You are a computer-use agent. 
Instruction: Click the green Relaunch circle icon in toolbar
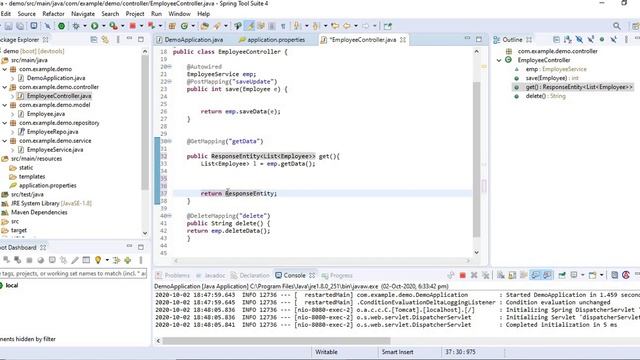click(61, 26)
